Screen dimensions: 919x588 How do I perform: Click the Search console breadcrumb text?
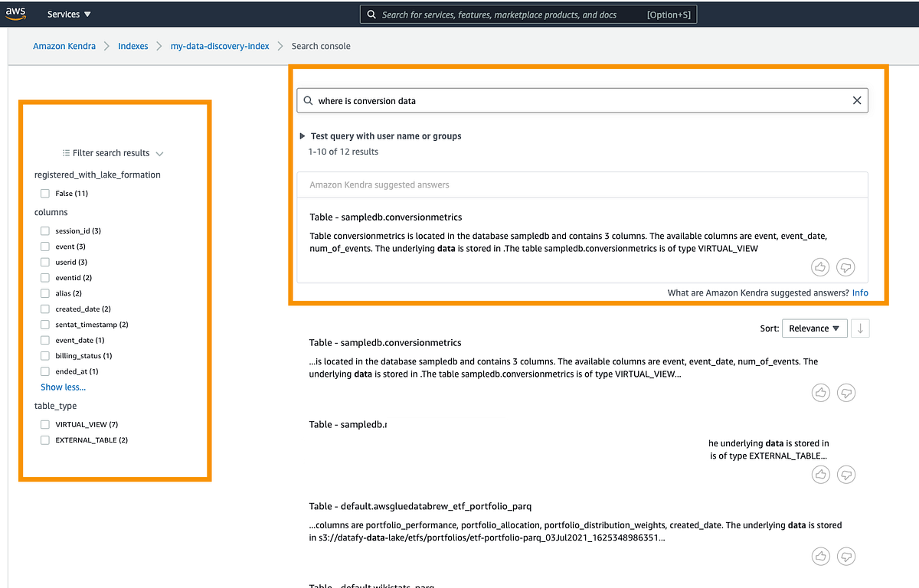point(321,46)
